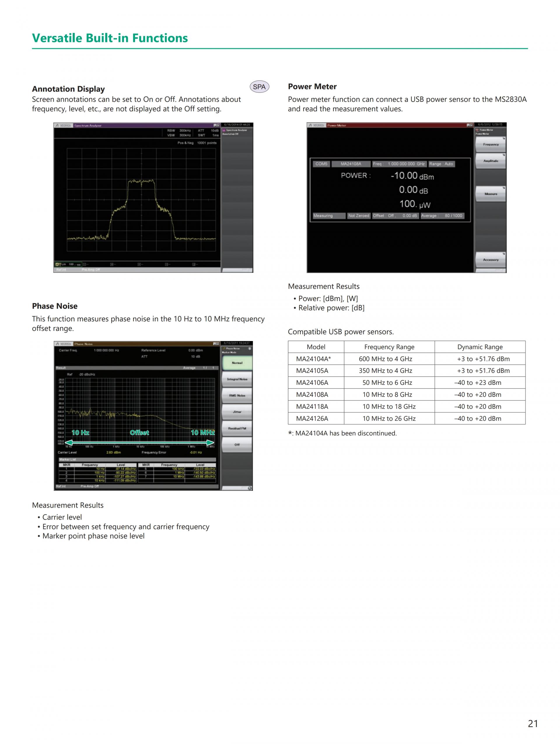This screenshot has height=744, width=560.
Task: Select the Integral Noise softkey
Action: [237, 379]
